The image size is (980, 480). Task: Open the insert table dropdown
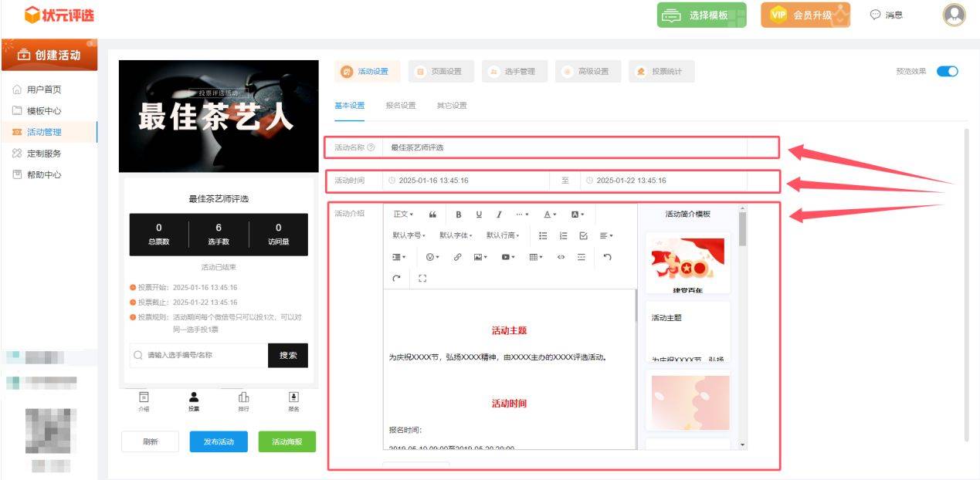click(x=535, y=257)
